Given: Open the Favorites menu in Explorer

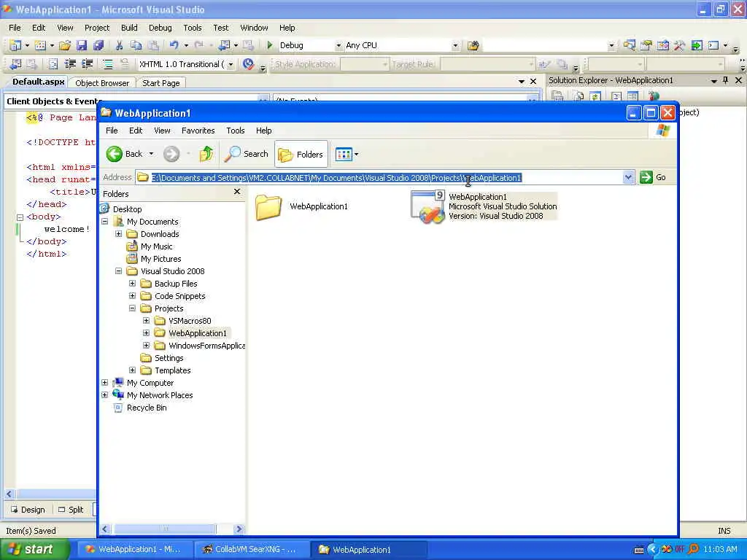Looking at the screenshot, I should coord(198,131).
